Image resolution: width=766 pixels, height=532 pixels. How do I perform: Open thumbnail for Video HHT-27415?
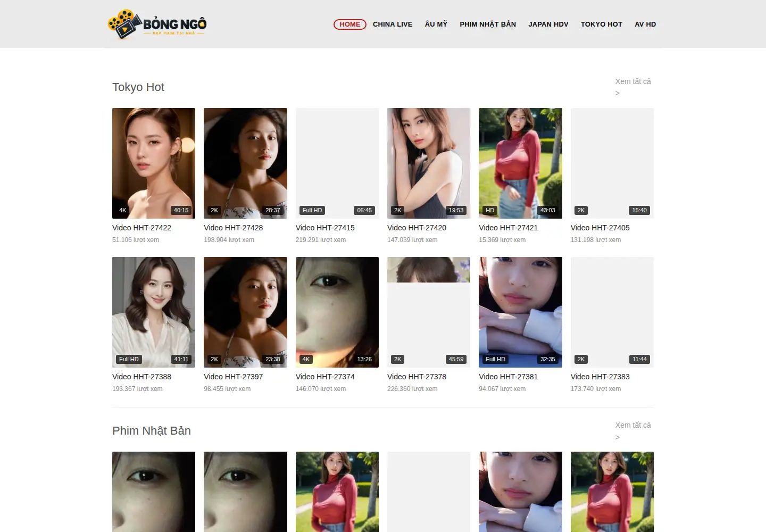pyautogui.click(x=337, y=163)
